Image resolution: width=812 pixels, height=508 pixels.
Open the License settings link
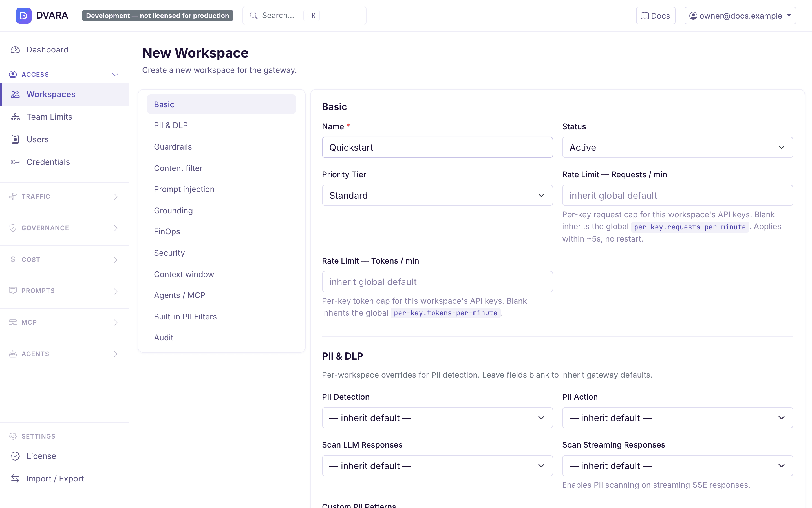tap(64, 456)
